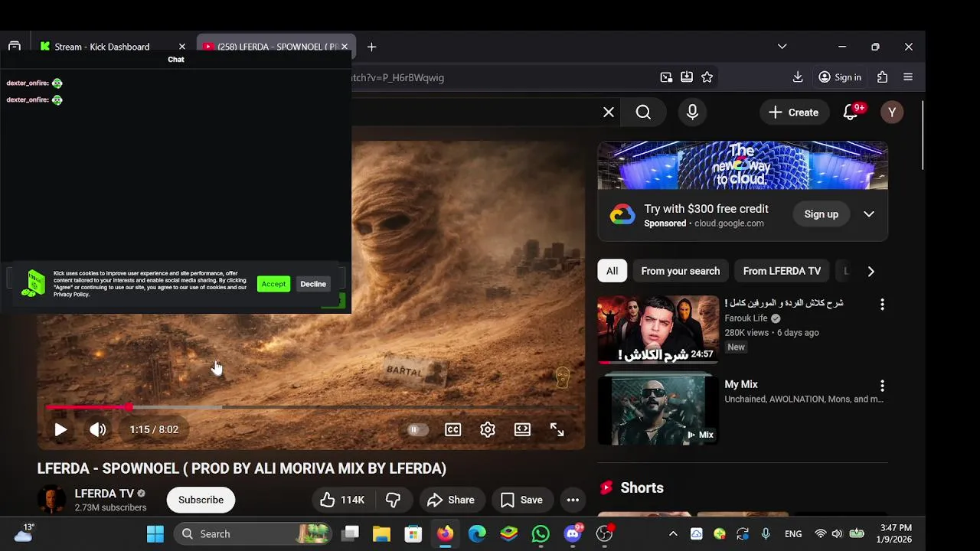The image size is (980, 551).
Task: Open Discord from the taskbar
Action: pos(573,534)
